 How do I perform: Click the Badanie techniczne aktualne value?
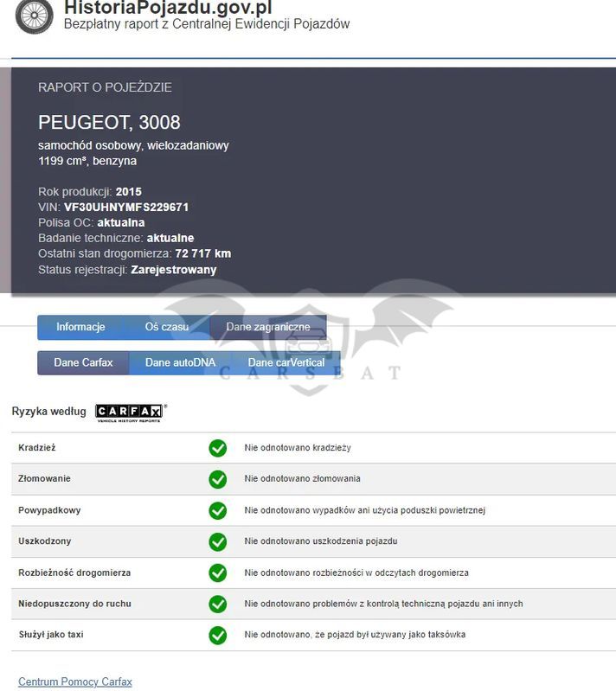[x=170, y=238]
